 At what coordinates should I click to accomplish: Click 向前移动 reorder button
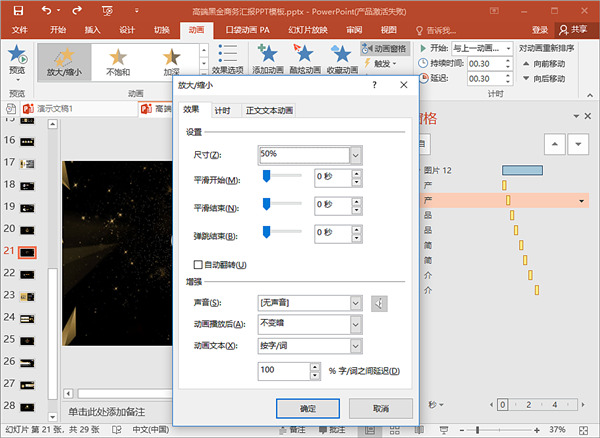[x=544, y=64]
